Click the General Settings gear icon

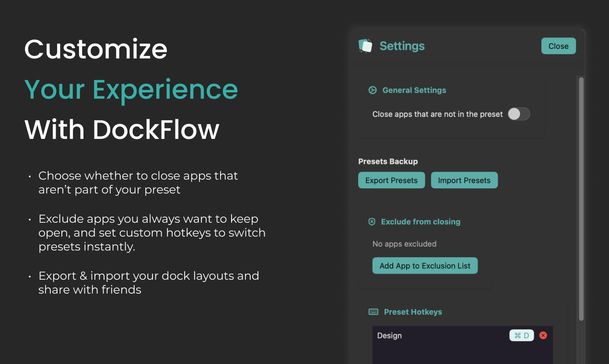click(x=372, y=90)
